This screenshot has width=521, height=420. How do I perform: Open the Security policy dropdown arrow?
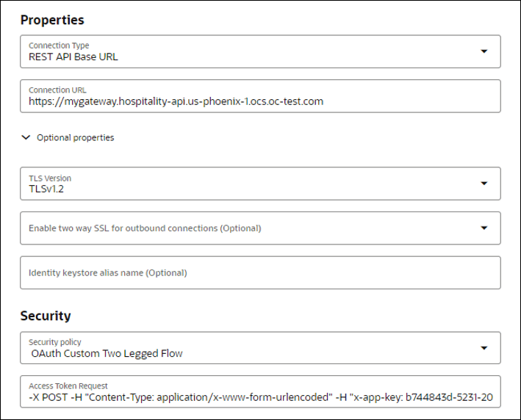click(x=484, y=348)
